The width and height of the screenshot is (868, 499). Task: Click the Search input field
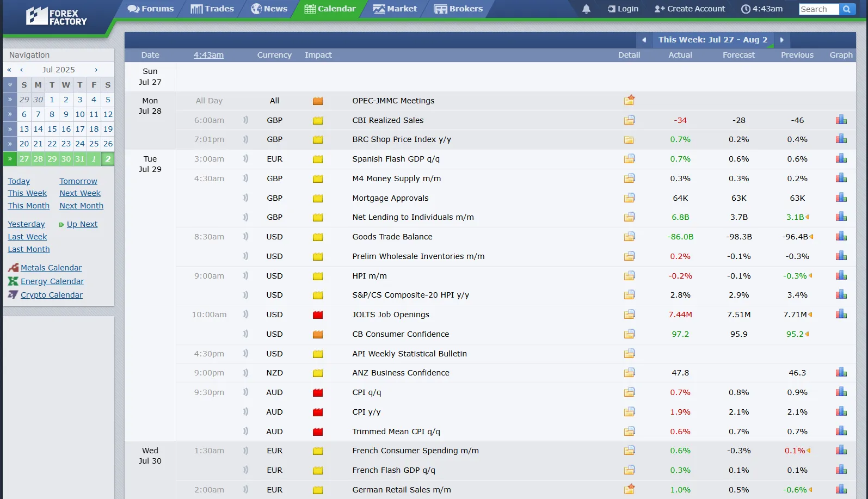click(x=818, y=9)
